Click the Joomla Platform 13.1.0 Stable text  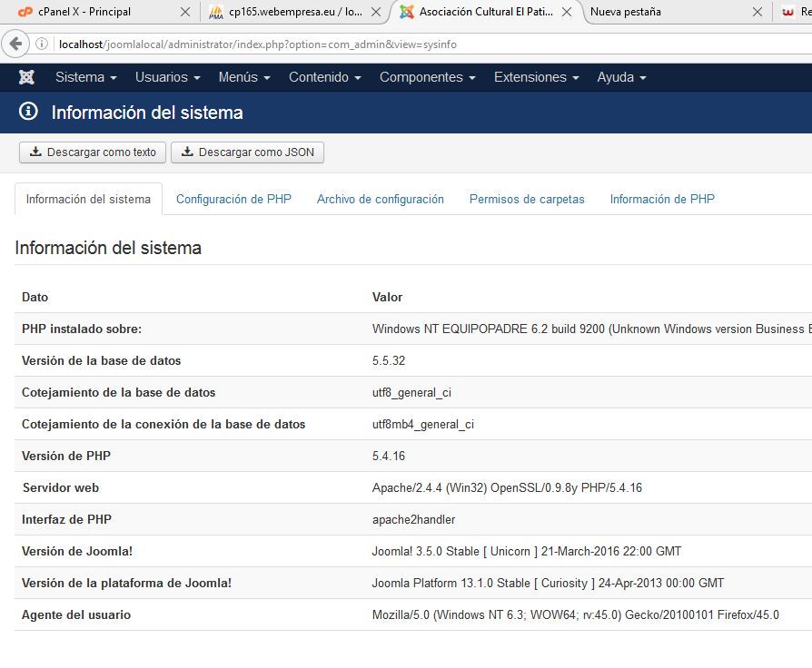point(548,584)
